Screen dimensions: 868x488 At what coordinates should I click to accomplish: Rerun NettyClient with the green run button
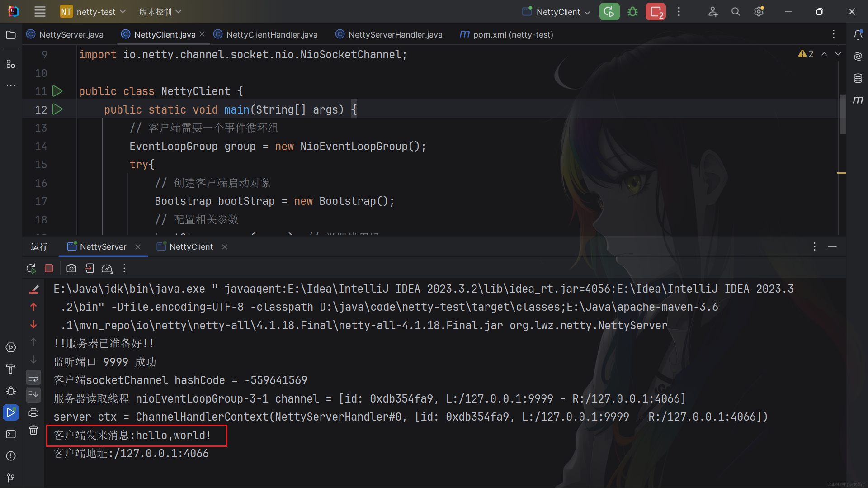click(609, 12)
